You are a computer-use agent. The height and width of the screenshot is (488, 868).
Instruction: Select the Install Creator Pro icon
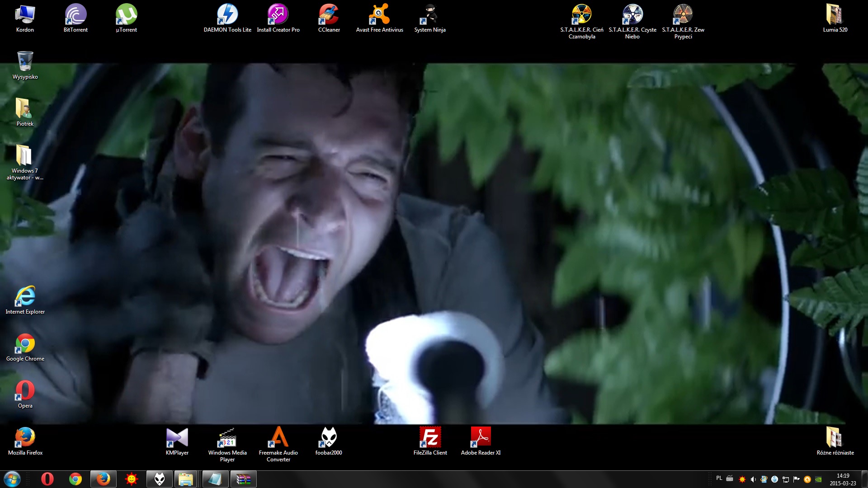278,18
